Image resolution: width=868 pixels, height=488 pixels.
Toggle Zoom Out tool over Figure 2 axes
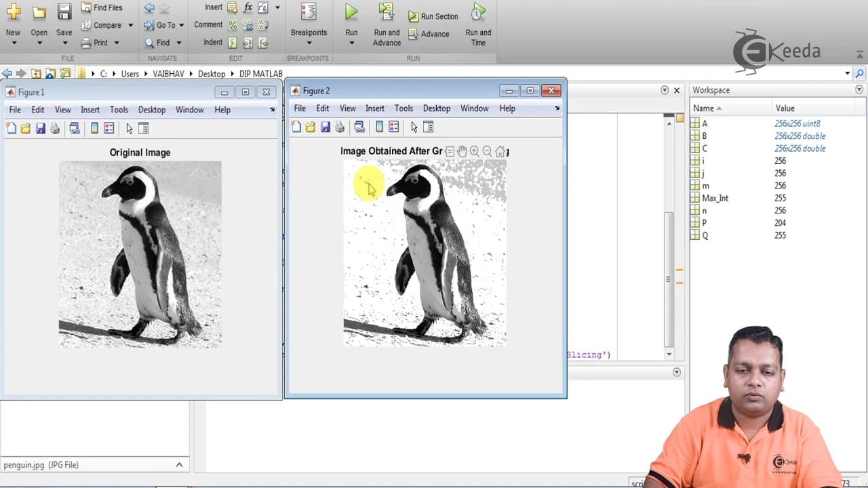pos(487,152)
